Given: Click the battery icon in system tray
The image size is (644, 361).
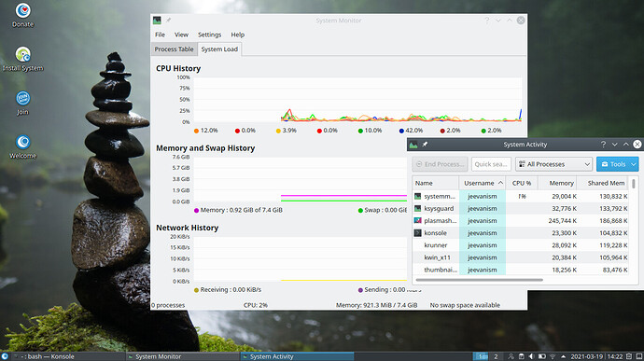Looking at the screenshot, I should [541, 356].
